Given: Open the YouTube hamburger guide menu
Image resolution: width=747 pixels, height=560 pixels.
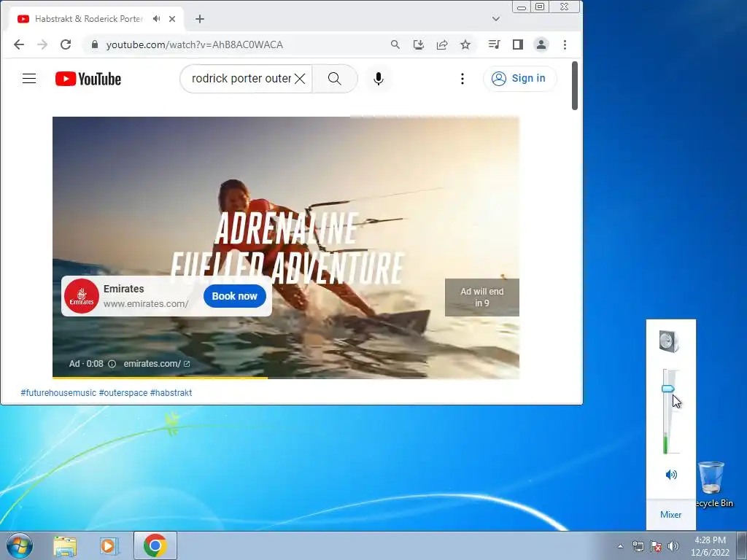Looking at the screenshot, I should click(x=29, y=79).
